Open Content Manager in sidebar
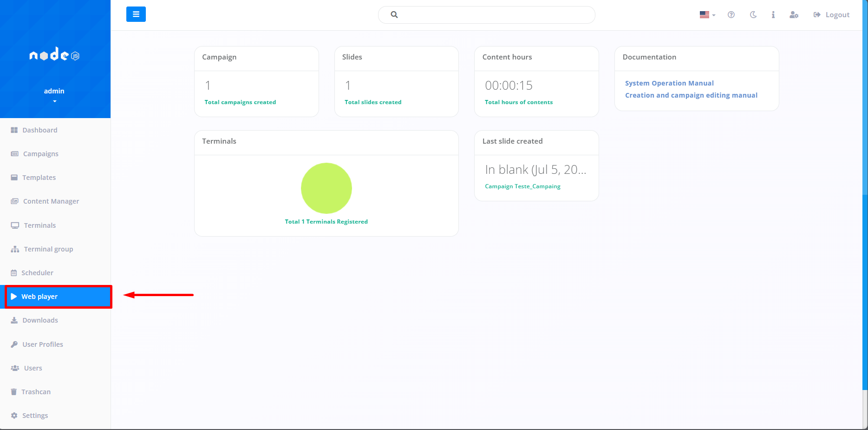Screen dimensions: 868x430 pyautogui.click(x=51, y=201)
